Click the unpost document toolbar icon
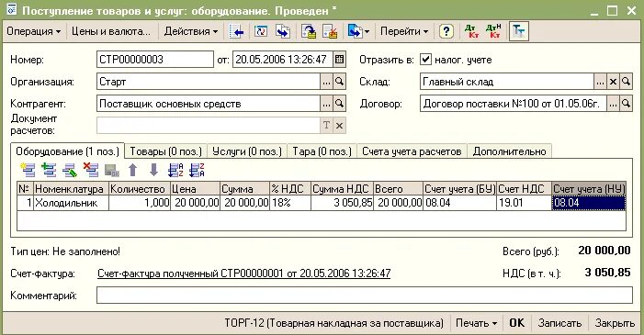Viewport: 644px width, 335px height. click(330, 31)
